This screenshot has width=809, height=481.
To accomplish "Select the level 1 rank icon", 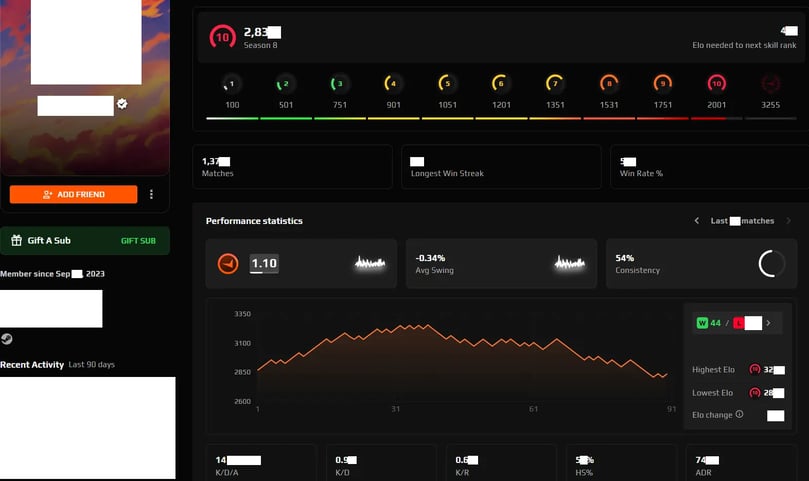I will click(x=232, y=84).
